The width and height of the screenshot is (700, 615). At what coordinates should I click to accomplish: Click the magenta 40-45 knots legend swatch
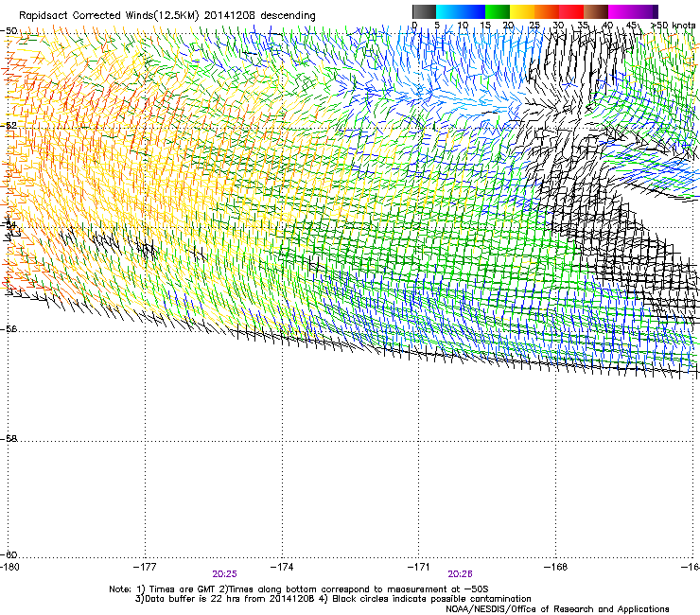[x=620, y=11]
